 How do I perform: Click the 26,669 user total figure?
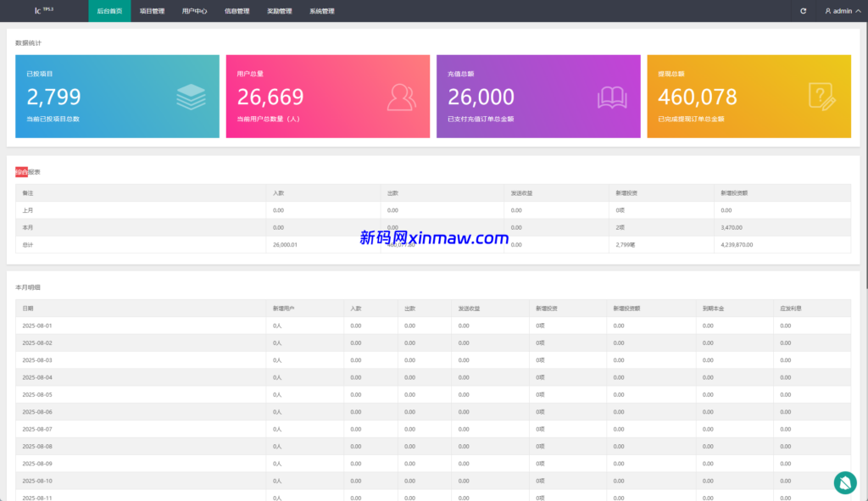[270, 97]
